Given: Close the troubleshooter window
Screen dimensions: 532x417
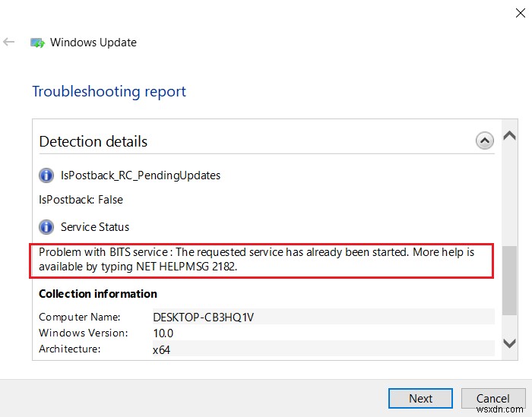Looking at the screenshot, I should (520, 13).
